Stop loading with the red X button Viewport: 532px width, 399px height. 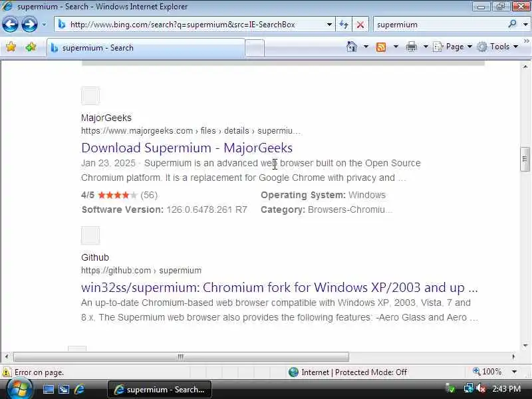pyautogui.click(x=360, y=25)
